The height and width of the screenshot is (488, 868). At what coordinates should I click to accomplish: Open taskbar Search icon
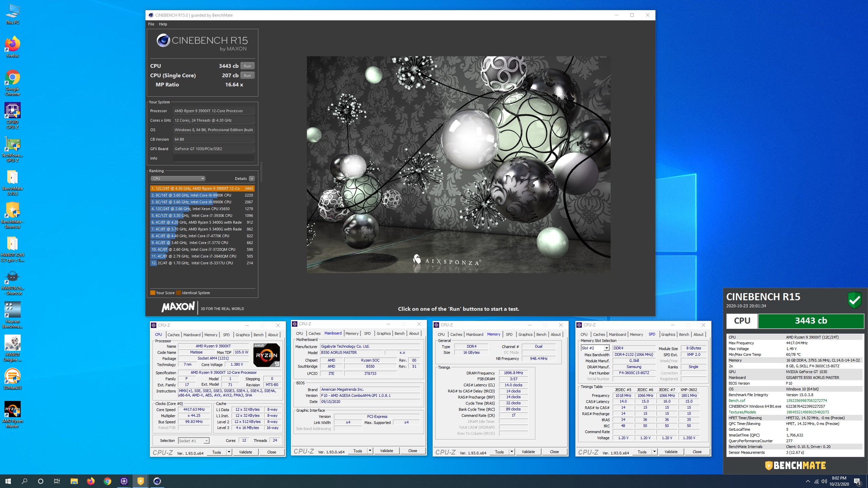point(24,481)
